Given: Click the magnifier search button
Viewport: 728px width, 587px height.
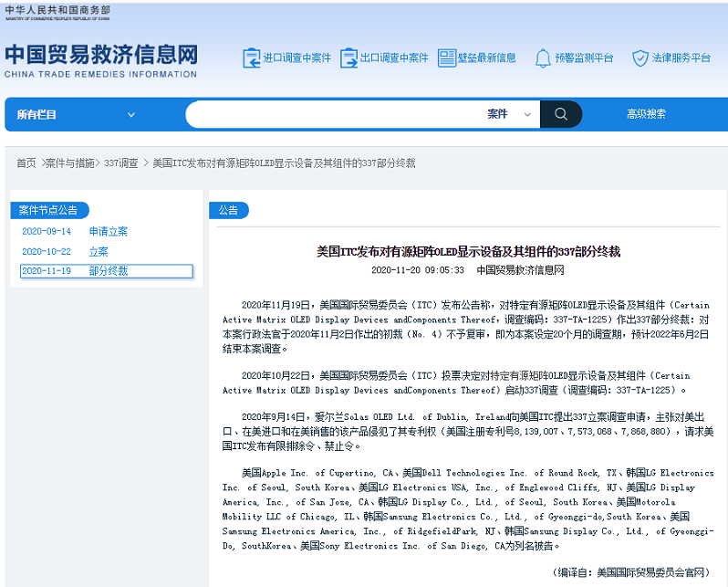Looking at the screenshot, I should tap(561, 114).
